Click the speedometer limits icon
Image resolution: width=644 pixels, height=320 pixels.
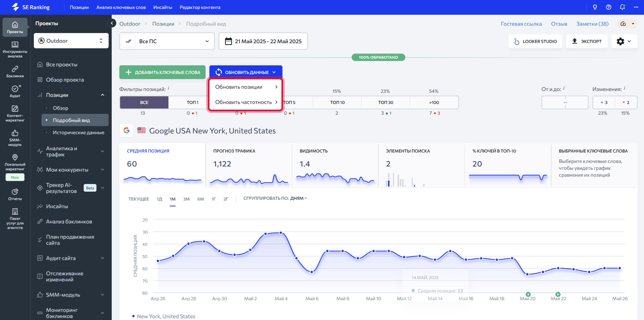[x=623, y=24]
